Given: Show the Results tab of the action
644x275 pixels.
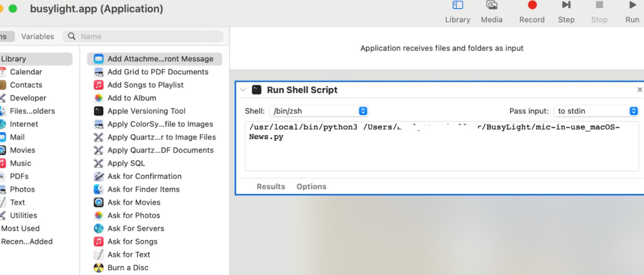Looking at the screenshot, I should click(x=270, y=187).
